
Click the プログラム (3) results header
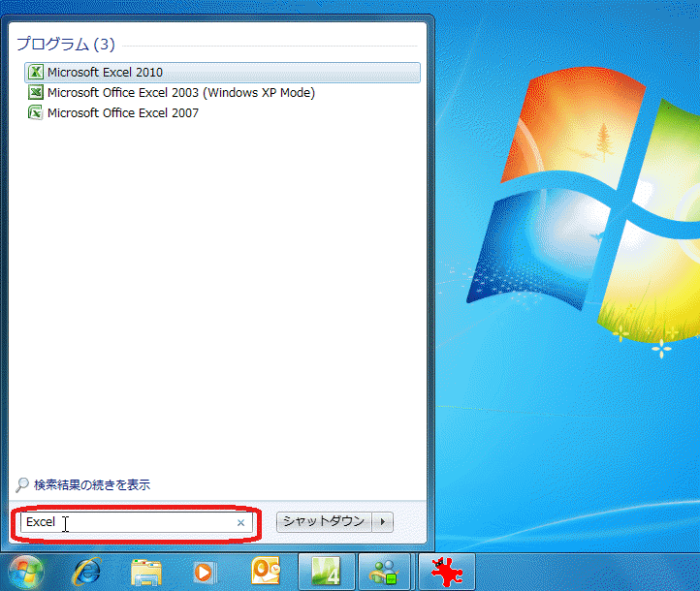[x=66, y=45]
